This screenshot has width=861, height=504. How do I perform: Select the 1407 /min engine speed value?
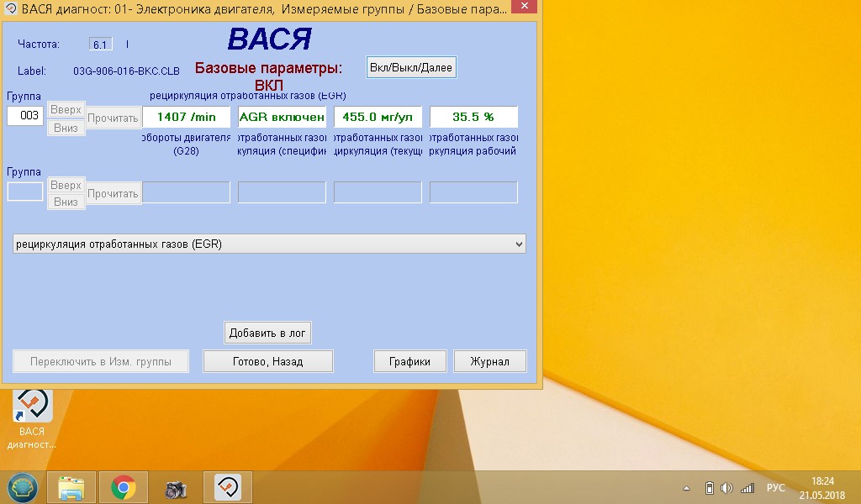point(186,117)
